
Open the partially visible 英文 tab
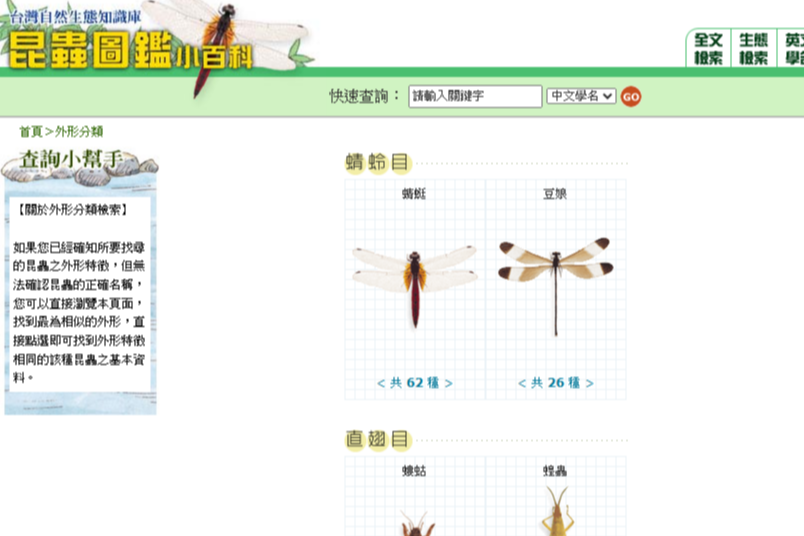click(792, 49)
